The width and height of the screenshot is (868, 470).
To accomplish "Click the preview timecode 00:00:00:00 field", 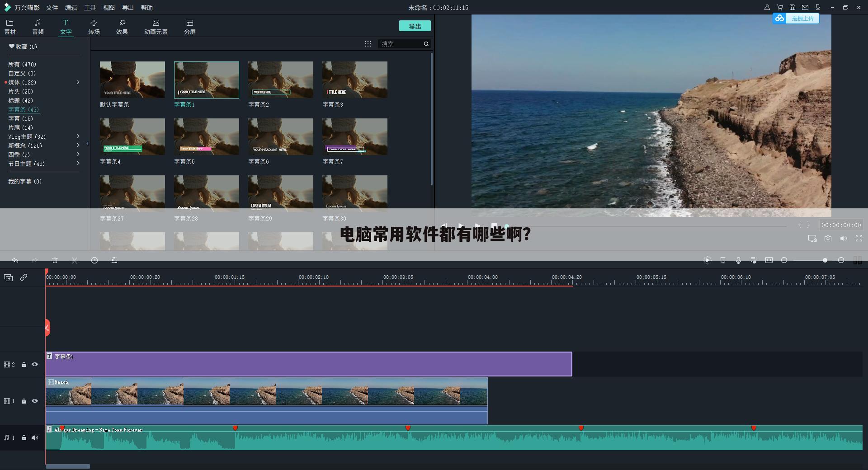I will coord(841,225).
